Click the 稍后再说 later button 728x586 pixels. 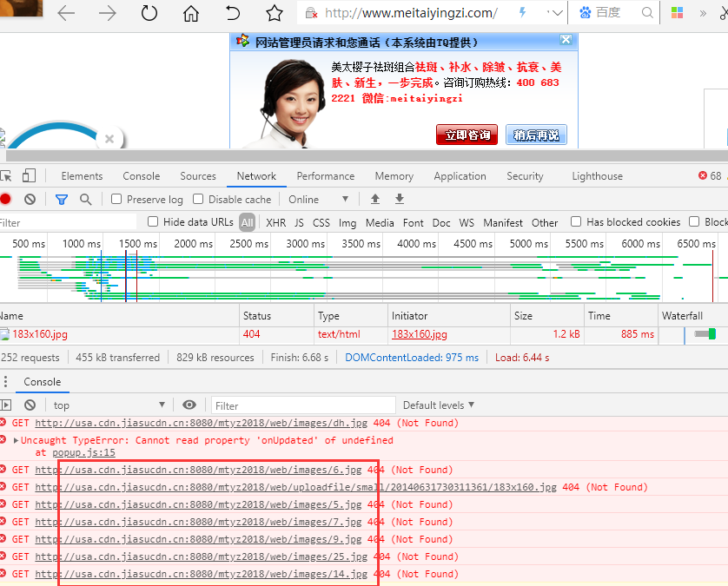(x=536, y=135)
